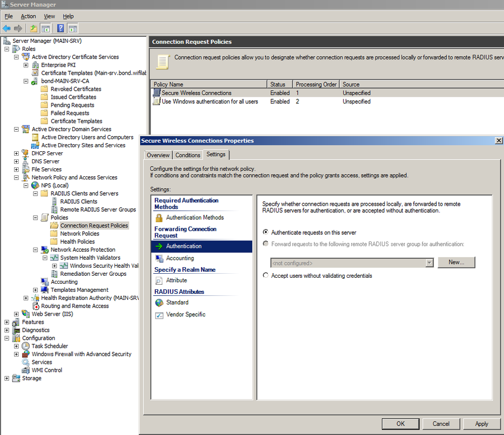Screen dimensions: 504x435
Task: Expand the Features node
Action: pyautogui.click(x=7, y=322)
